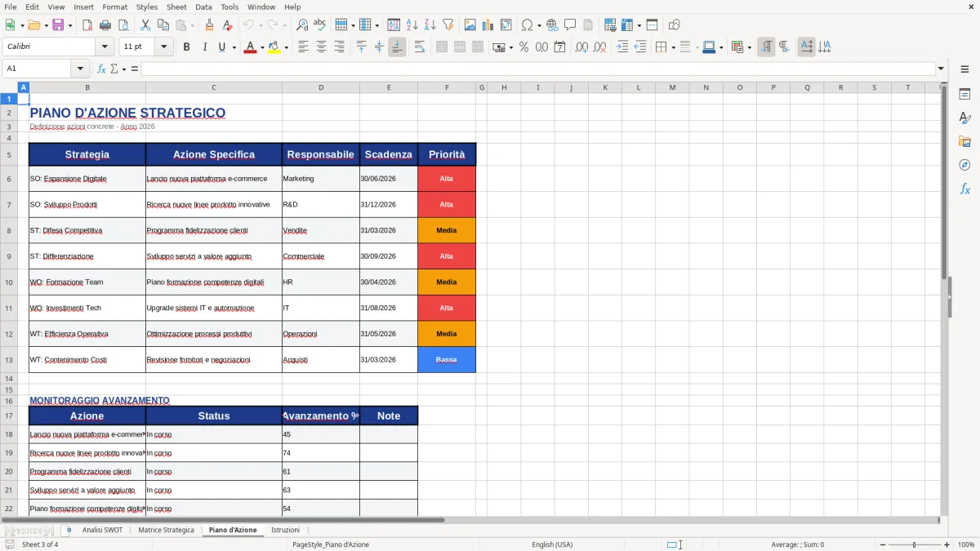Toggle italic formatting
Viewport: 980px width, 551px height.
203,47
